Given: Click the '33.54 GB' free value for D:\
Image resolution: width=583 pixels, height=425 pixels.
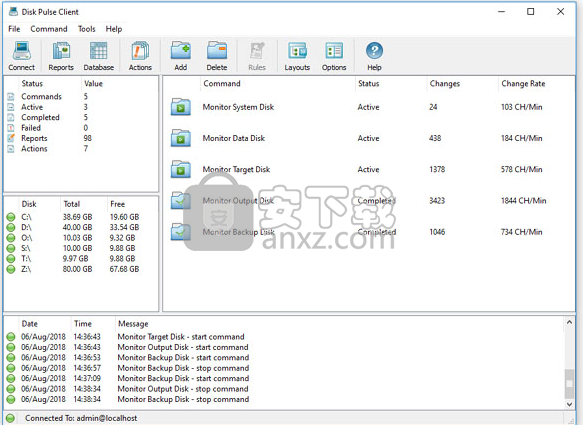Looking at the screenshot, I should [124, 228].
